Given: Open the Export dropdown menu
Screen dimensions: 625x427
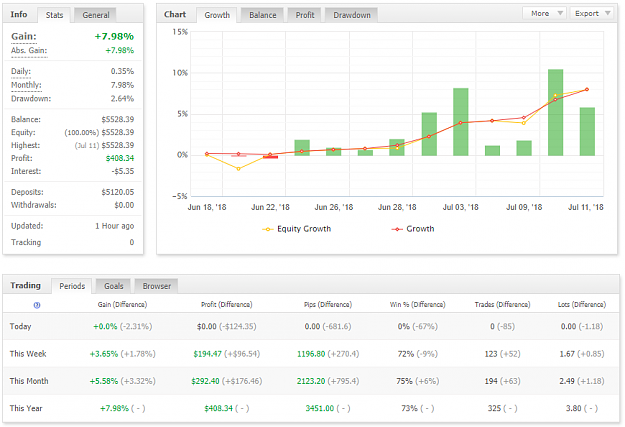Looking at the screenshot, I should 592,14.
